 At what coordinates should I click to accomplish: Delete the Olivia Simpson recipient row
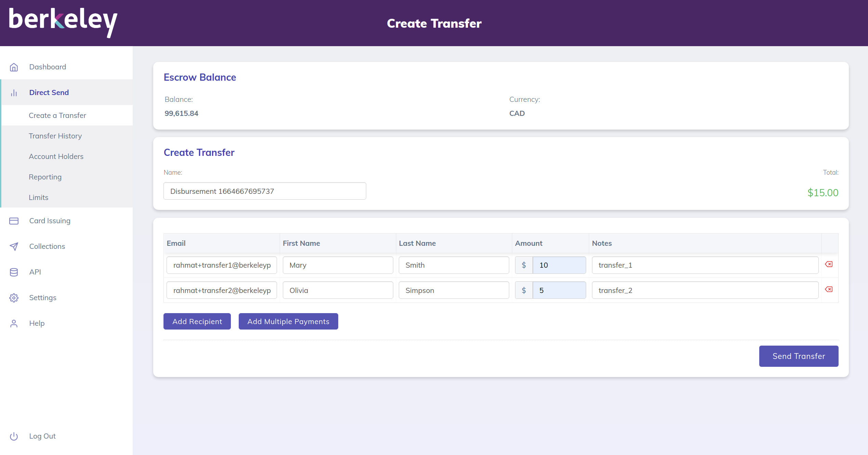point(829,290)
